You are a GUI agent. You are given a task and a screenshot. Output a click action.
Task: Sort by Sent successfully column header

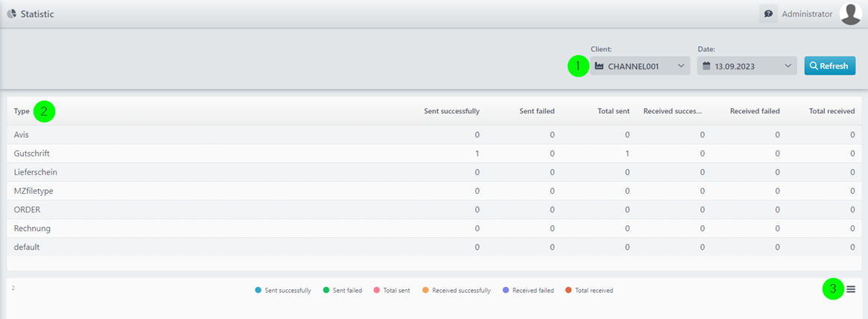pos(452,111)
